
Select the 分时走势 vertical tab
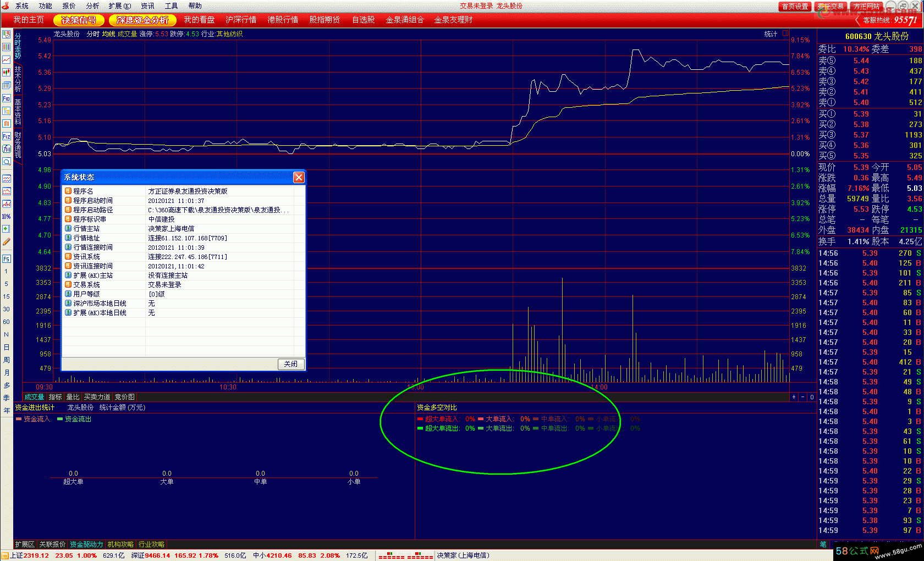point(18,46)
